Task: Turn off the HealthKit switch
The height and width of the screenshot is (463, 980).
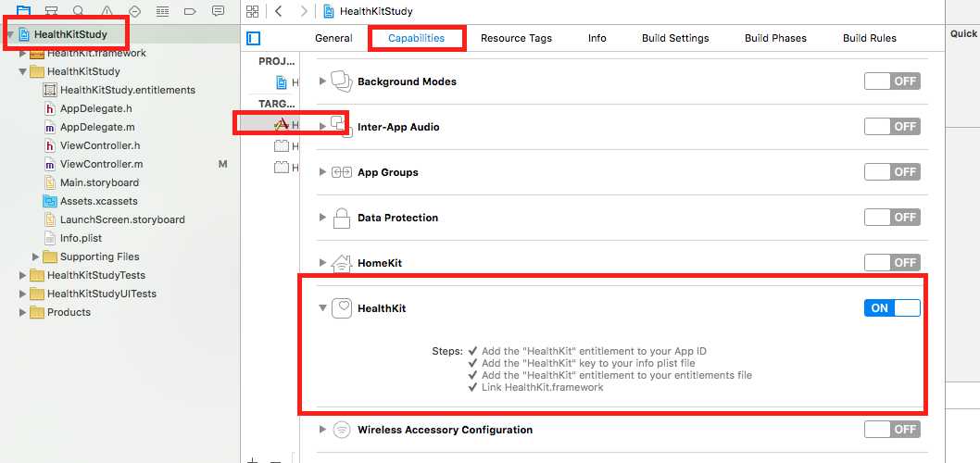Action: 892,308
